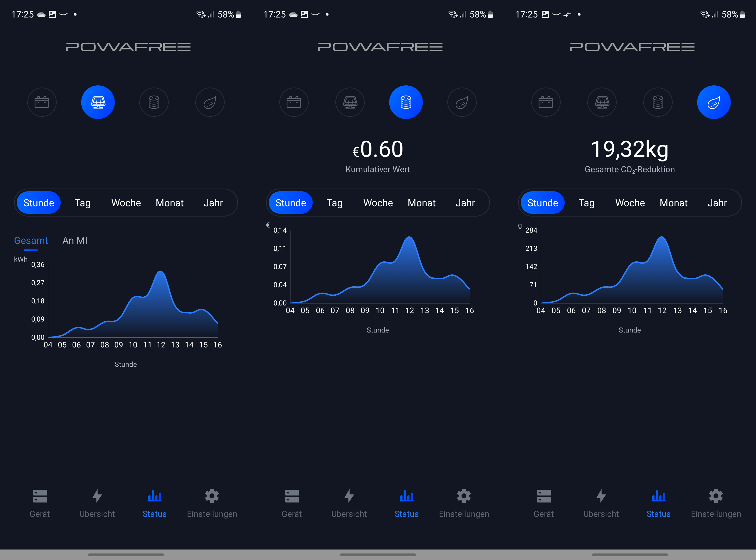Tap coins savings icon in left screen
The image size is (756, 560).
coord(154,102)
